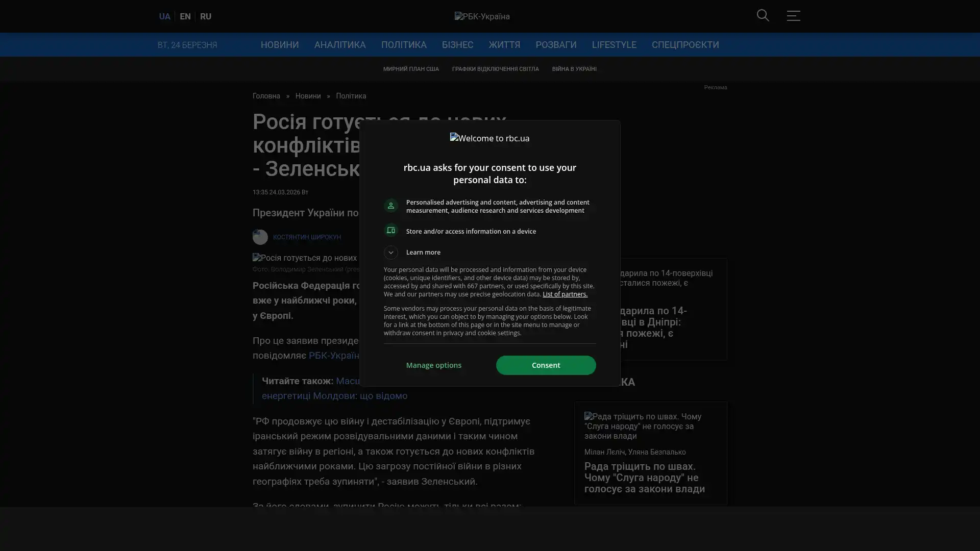This screenshot has height=551, width=980.
Task: Click Manage options in consent dialog
Action: coord(433,365)
